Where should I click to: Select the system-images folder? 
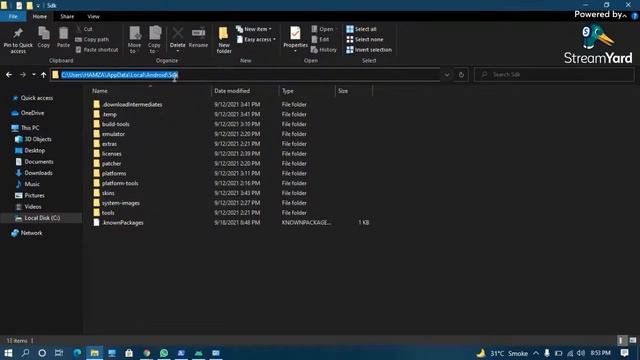click(x=120, y=203)
